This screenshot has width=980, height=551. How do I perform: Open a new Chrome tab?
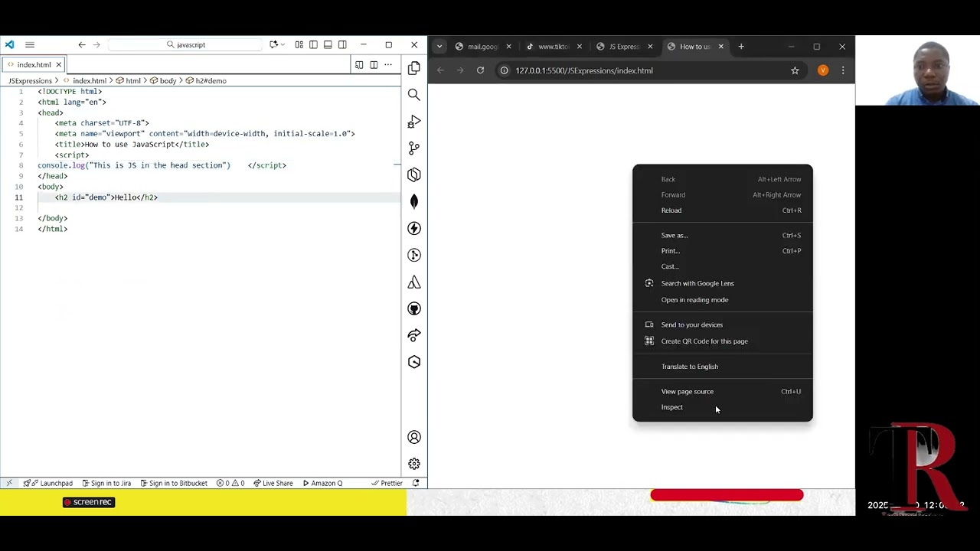click(741, 47)
